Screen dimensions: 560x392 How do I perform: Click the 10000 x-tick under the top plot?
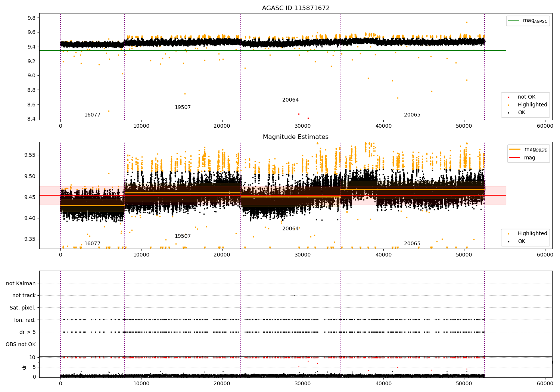[141, 126]
